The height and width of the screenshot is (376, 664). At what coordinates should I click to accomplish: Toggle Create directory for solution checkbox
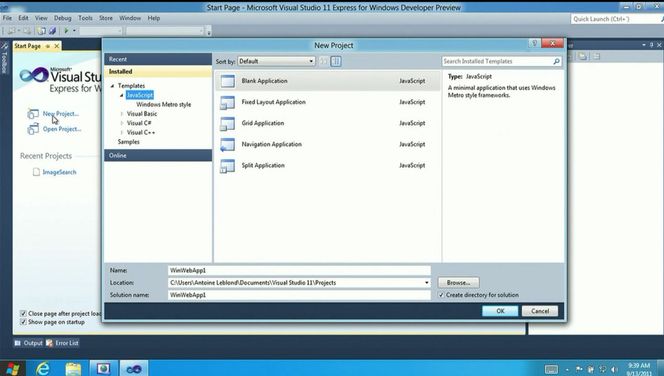[441, 295]
